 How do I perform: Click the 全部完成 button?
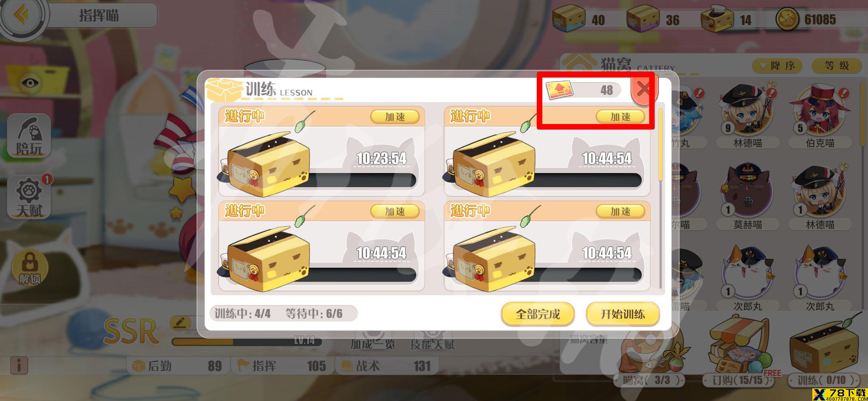(x=537, y=314)
